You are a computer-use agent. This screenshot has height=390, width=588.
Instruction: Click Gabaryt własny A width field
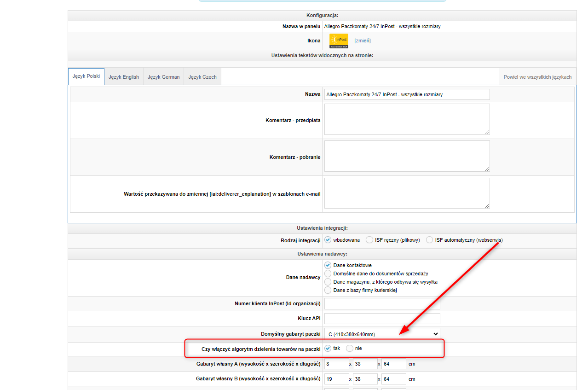365,364
